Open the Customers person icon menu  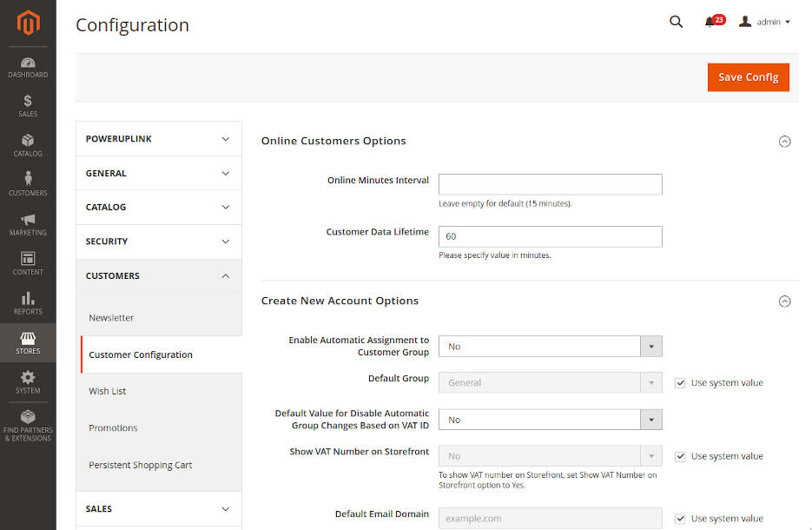(x=28, y=184)
